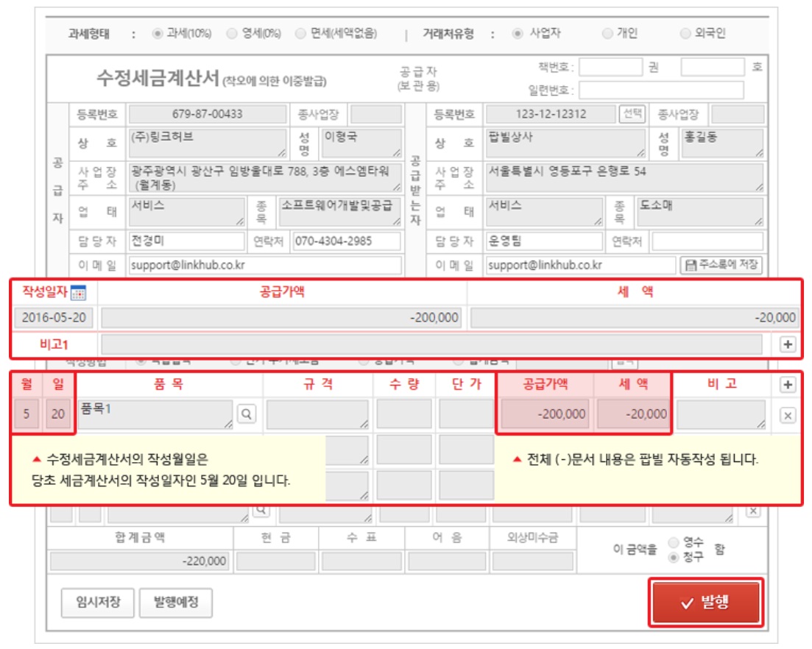The width and height of the screenshot is (812, 649).
Task: Click supplier phone field 070-4304-2985
Action: 347,241
